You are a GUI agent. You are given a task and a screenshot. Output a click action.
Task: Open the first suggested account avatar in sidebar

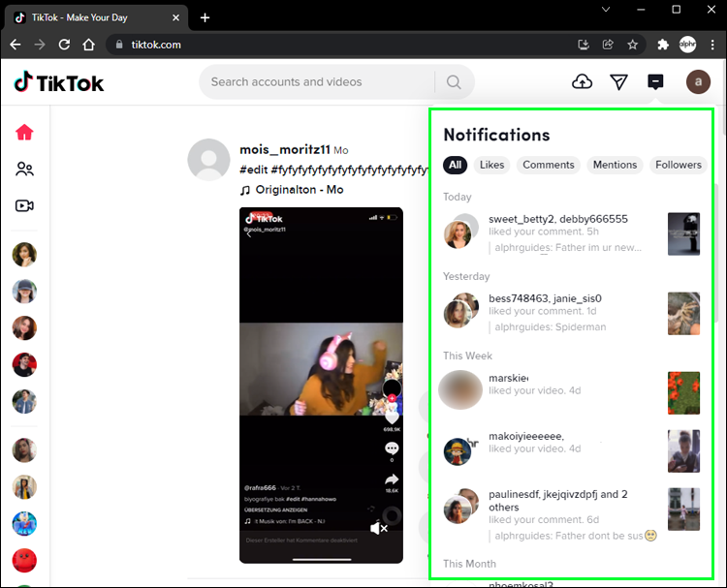coord(24,255)
